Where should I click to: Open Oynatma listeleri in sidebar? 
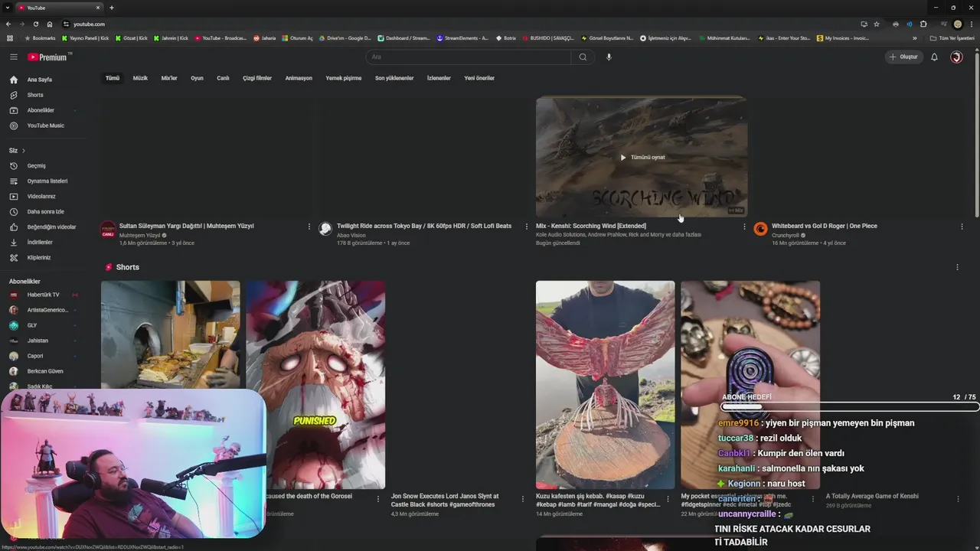click(x=46, y=181)
